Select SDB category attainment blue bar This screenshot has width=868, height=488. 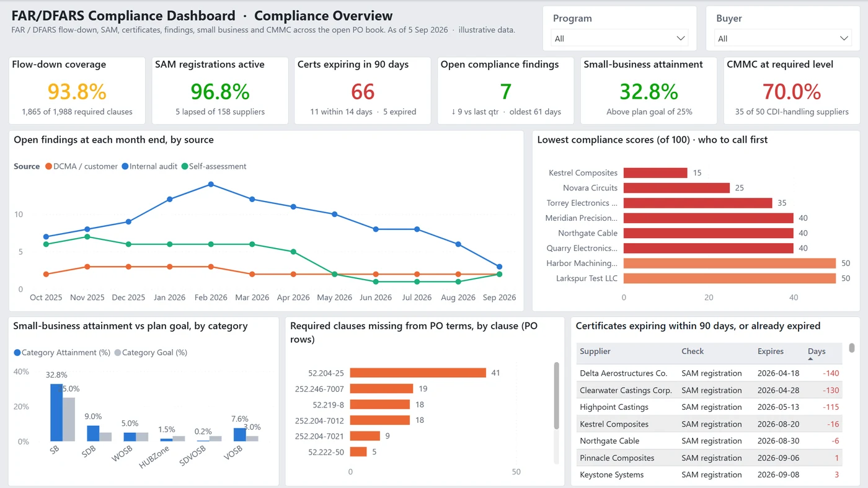[93, 433]
